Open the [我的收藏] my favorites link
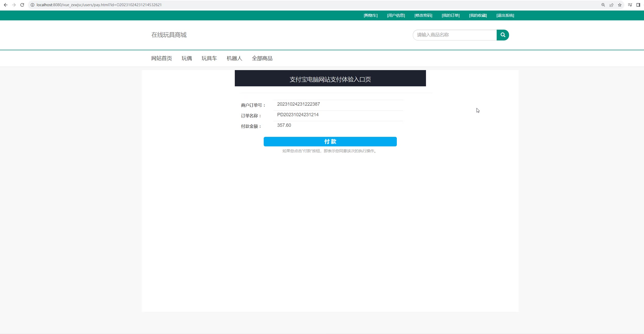Image resolution: width=644 pixels, height=334 pixels. pyautogui.click(x=478, y=15)
